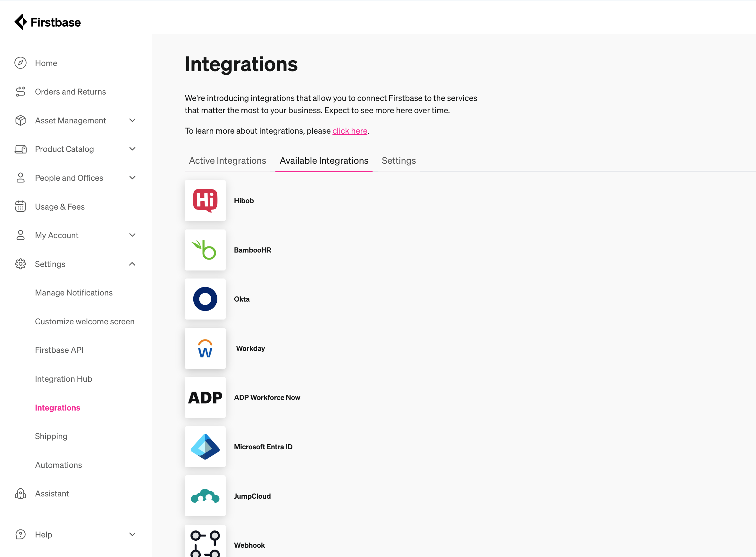Click the Firstbase logo in the sidebar
The width and height of the screenshot is (756, 557).
point(47,22)
